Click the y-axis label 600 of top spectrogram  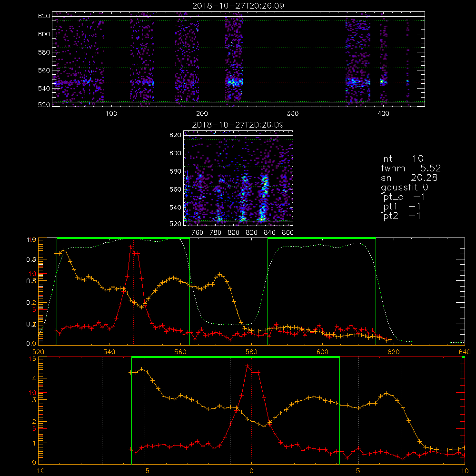(44, 34)
